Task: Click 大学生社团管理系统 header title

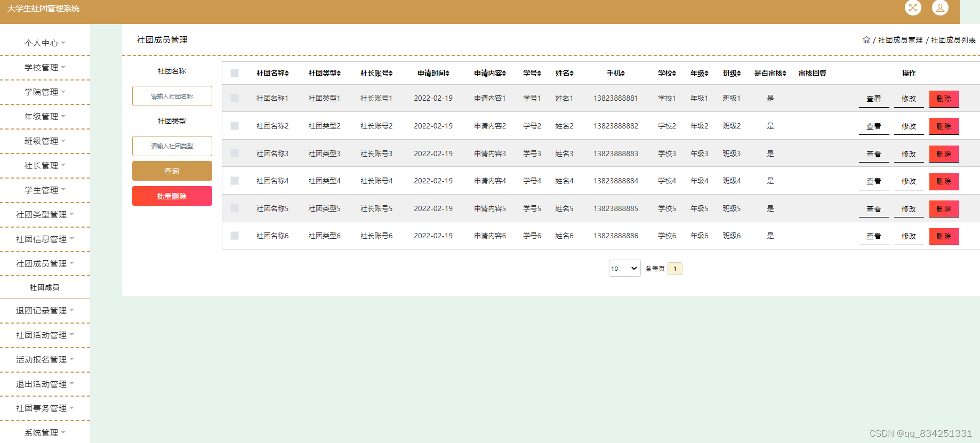Action: (x=43, y=9)
